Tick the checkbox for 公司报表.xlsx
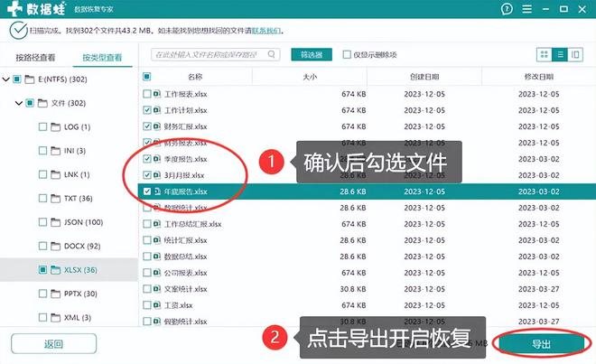The height and width of the screenshot is (364, 596). click(x=147, y=273)
